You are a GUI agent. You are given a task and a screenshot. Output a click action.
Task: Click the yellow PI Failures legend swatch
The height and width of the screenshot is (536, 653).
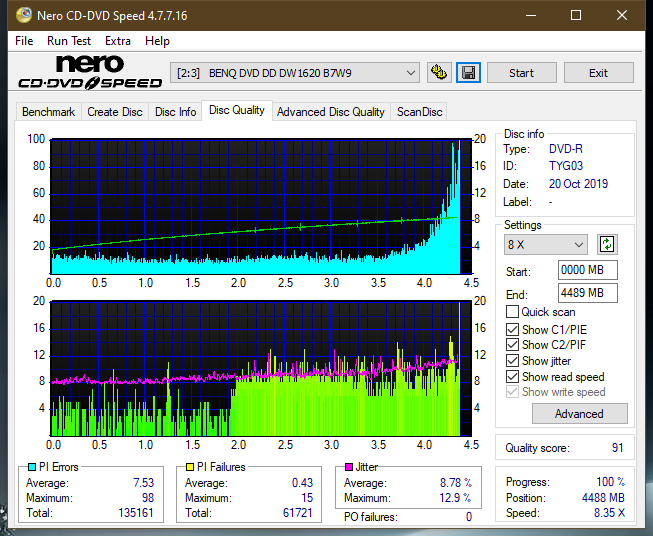190,467
